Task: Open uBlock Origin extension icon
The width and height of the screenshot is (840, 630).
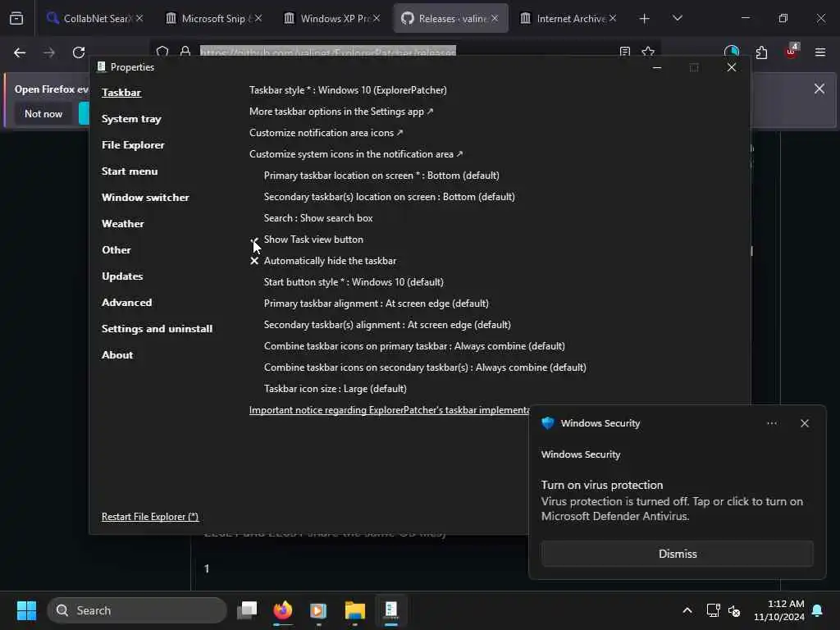Action: (791, 52)
